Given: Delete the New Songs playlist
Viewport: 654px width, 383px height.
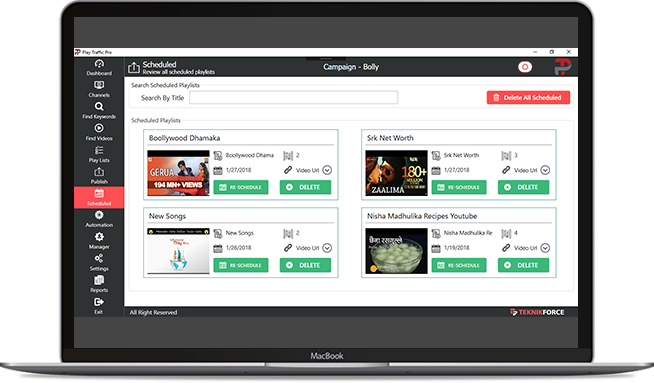Looking at the screenshot, I should coord(305,265).
